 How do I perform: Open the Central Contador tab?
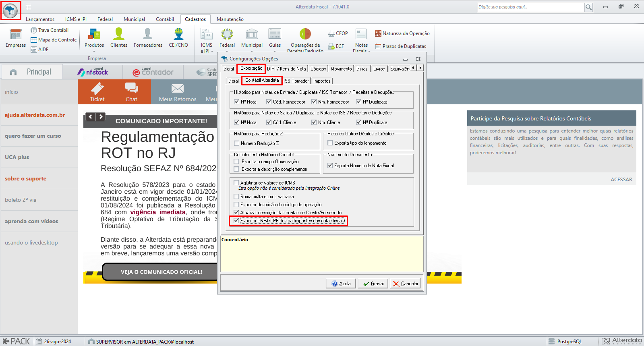(x=153, y=72)
